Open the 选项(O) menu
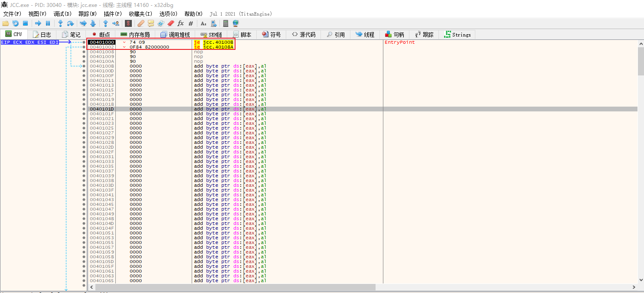Screen dimensions: 644x293 tap(168, 14)
